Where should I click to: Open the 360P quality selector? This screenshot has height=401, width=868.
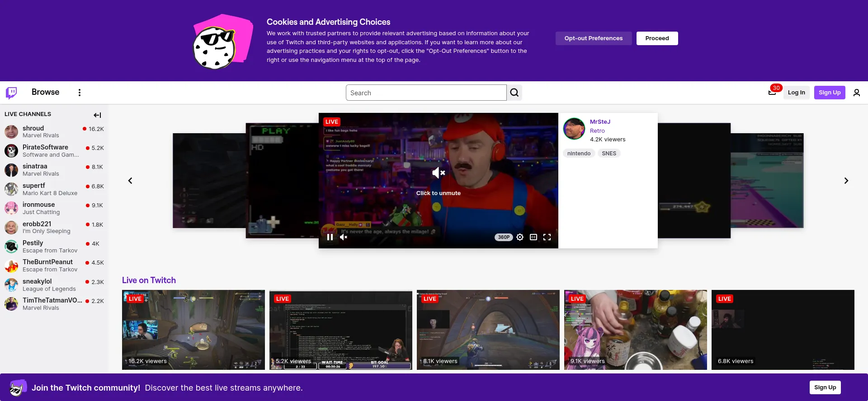pos(504,237)
